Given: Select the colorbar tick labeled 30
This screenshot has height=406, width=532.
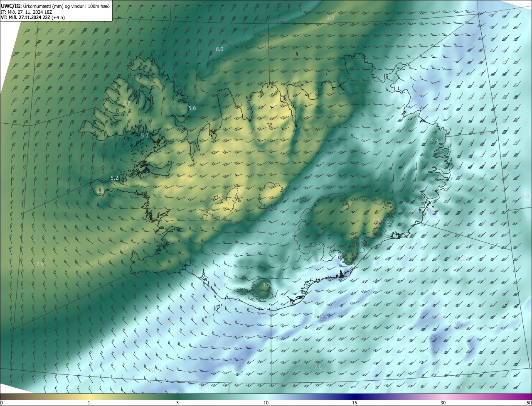Looking at the screenshot, I should point(443,403).
